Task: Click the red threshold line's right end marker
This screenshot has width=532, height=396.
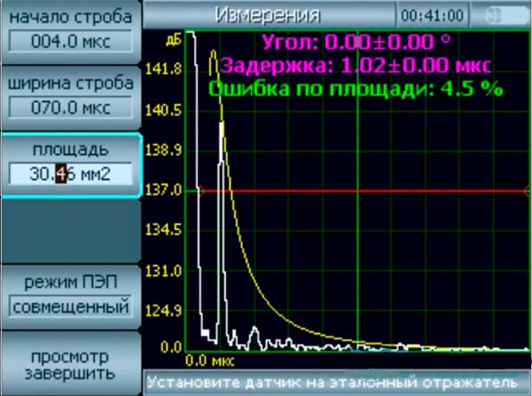Action: click(x=527, y=190)
